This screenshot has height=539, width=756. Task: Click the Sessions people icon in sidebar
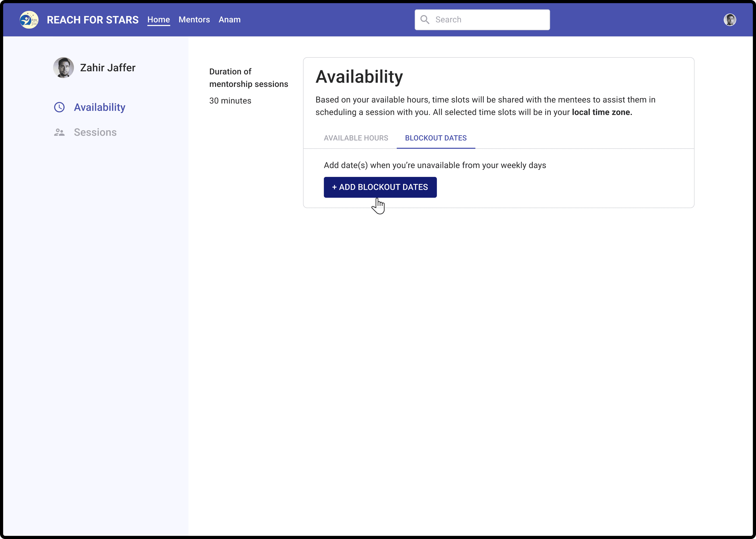coord(59,132)
